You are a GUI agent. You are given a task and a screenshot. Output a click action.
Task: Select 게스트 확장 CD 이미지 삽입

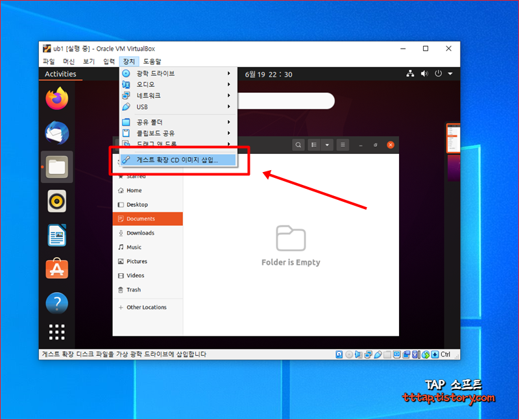(x=178, y=160)
